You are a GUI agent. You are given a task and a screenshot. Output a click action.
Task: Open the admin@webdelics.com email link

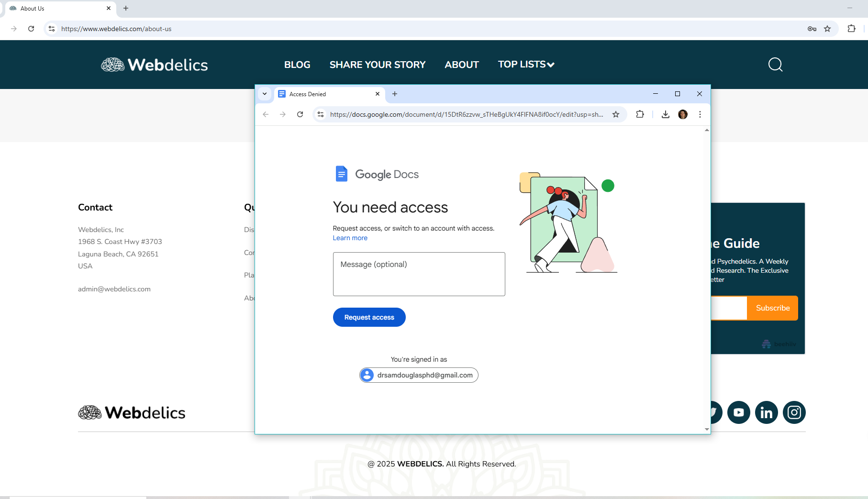[114, 289]
